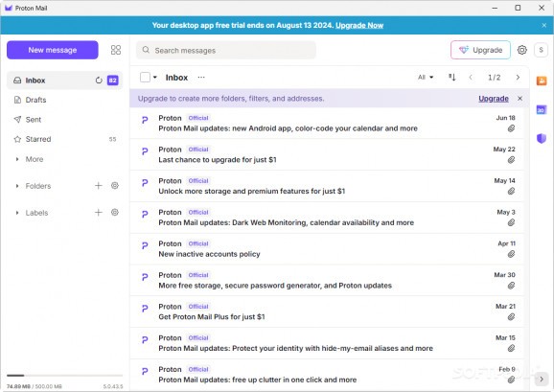Click attachment icon on Jun 18 message
Screen dimensions: 554x392
511,128
